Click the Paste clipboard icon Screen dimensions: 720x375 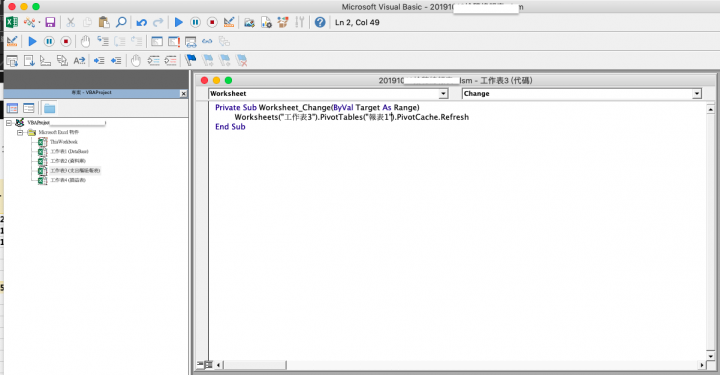(104, 22)
